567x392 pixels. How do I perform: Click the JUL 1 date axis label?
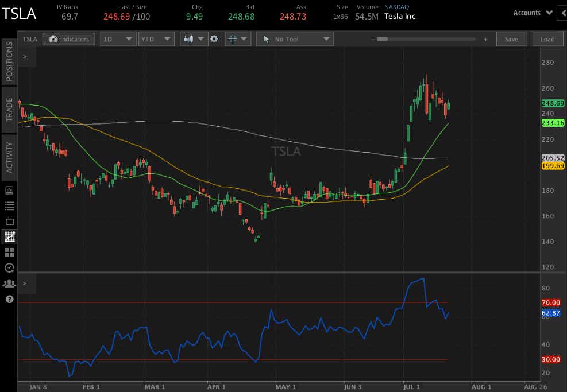411,387
